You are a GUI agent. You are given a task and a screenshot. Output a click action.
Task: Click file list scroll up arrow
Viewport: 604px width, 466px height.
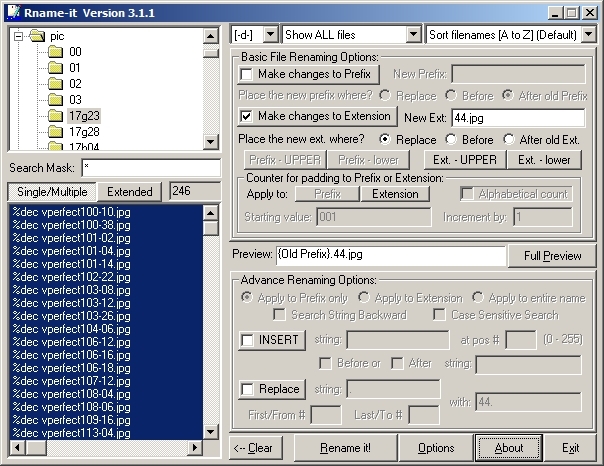210,213
